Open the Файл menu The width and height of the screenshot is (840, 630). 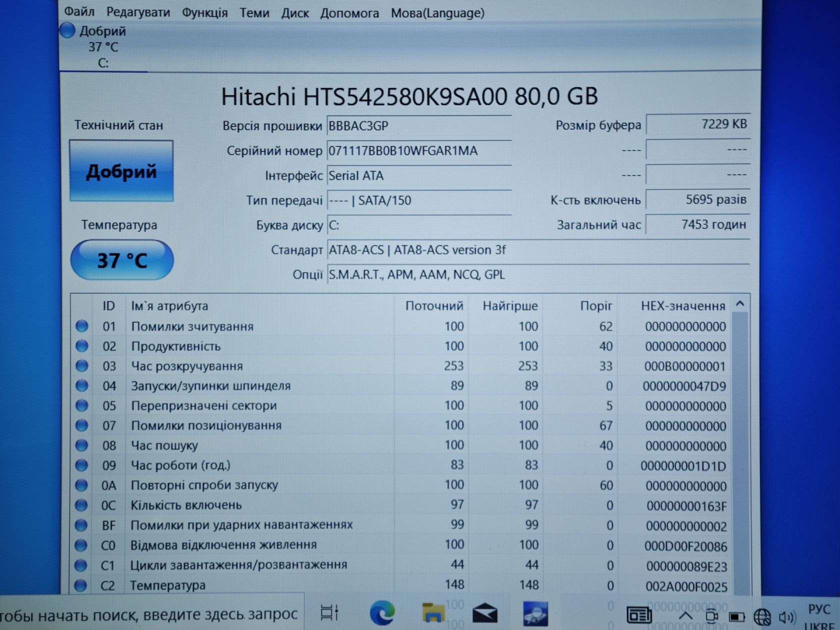[79, 11]
